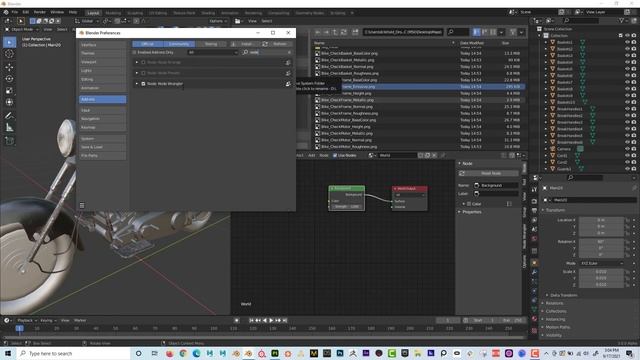Uncheck the Node Wrangler add-on checkbox
The image size is (640, 360).
(x=143, y=84)
